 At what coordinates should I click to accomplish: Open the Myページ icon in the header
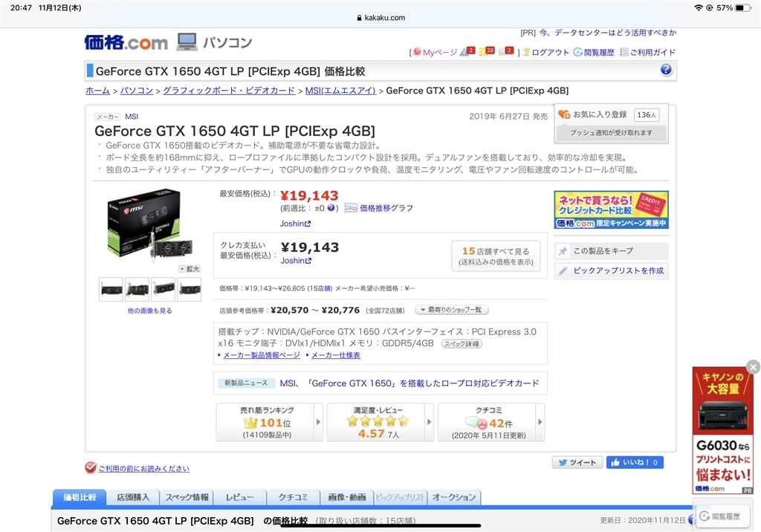pos(416,52)
